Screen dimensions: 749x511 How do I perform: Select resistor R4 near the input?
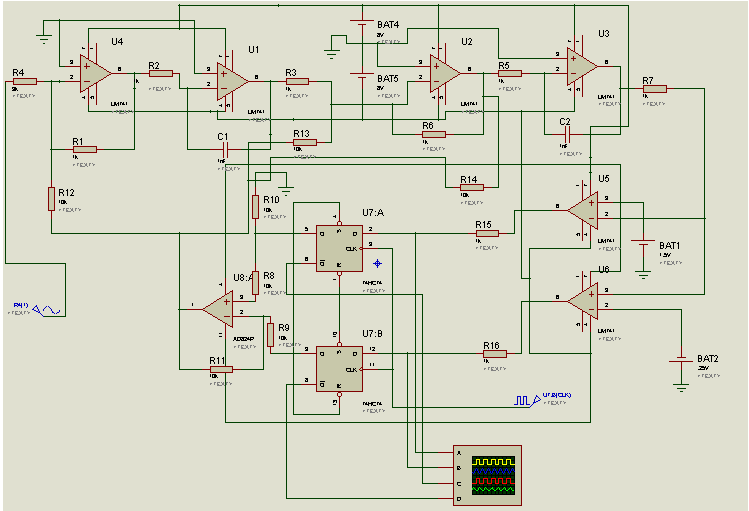click(x=25, y=81)
